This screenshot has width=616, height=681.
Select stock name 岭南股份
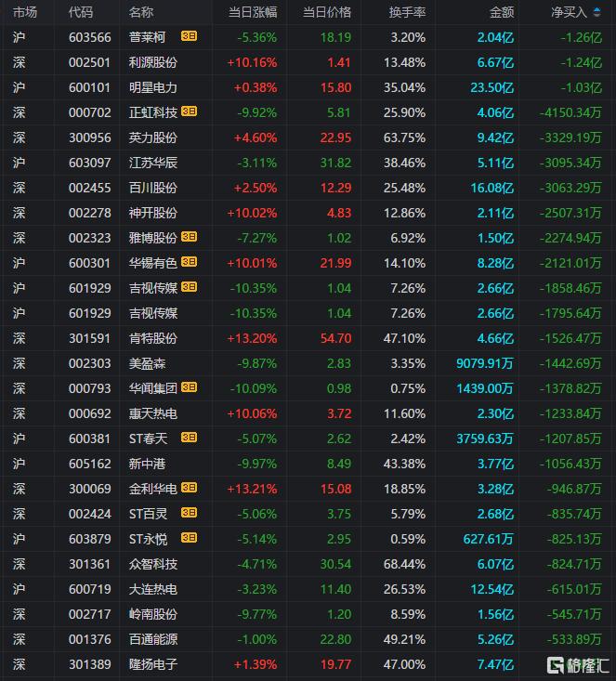click(x=153, y=614)
